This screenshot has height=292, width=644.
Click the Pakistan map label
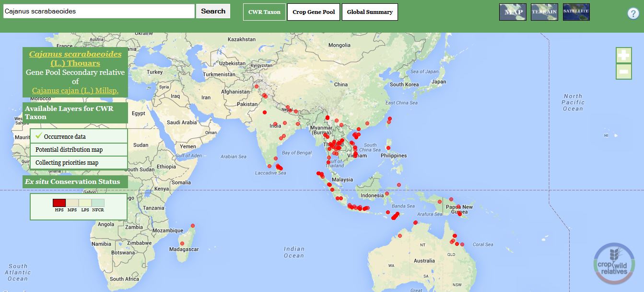tap(247, 104)
